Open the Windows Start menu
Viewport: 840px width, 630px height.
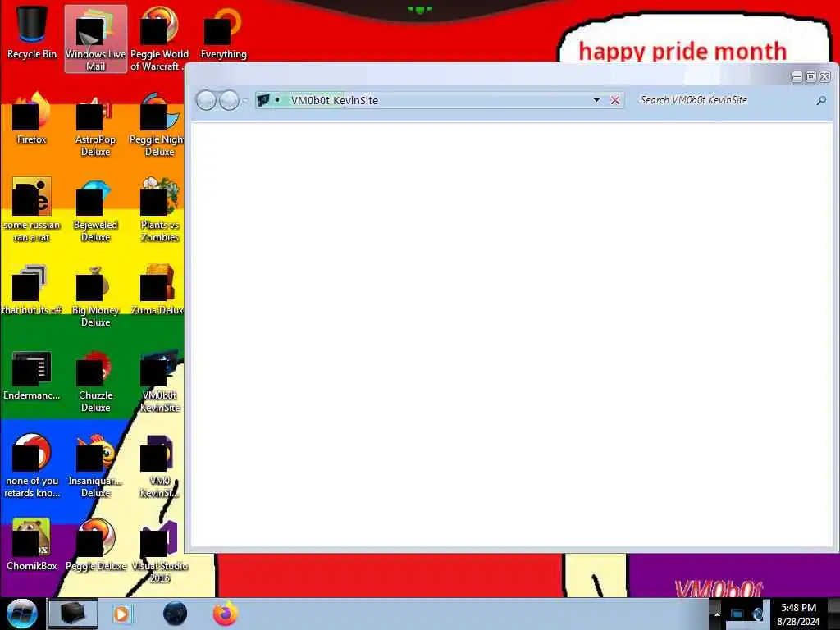tap(21, 614)
